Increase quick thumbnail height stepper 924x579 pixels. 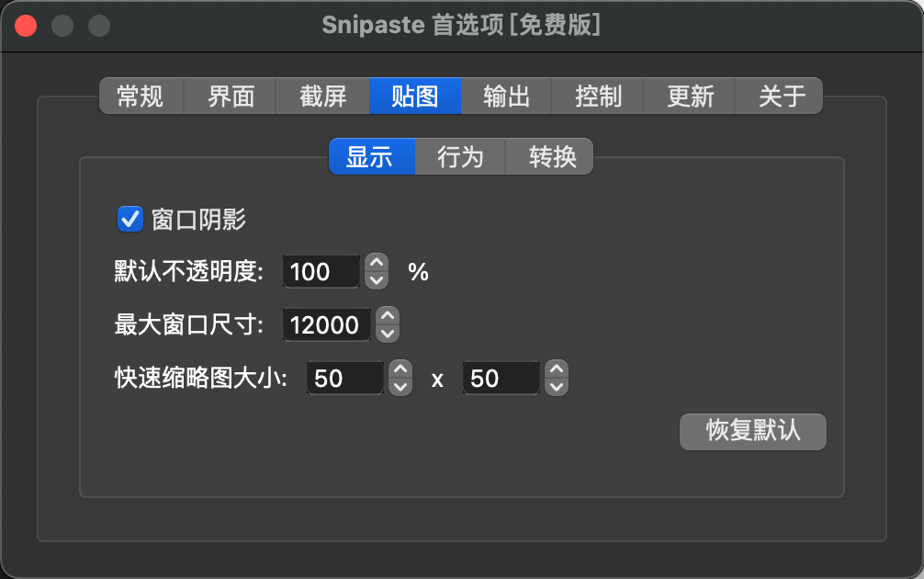tap(556, 369)
